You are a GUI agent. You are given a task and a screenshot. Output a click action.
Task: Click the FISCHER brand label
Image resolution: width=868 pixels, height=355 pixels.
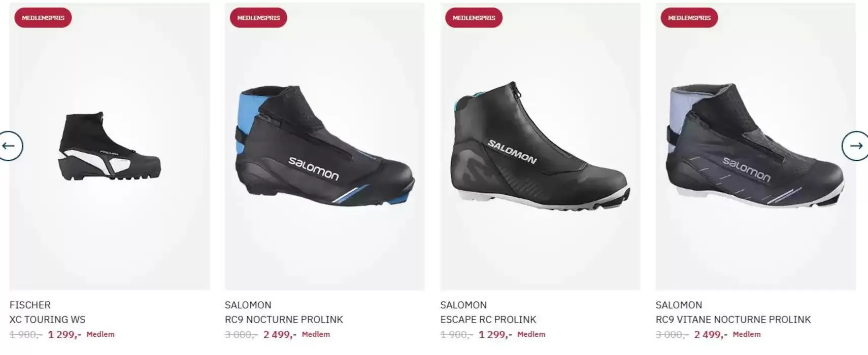(x=30, y=305)
